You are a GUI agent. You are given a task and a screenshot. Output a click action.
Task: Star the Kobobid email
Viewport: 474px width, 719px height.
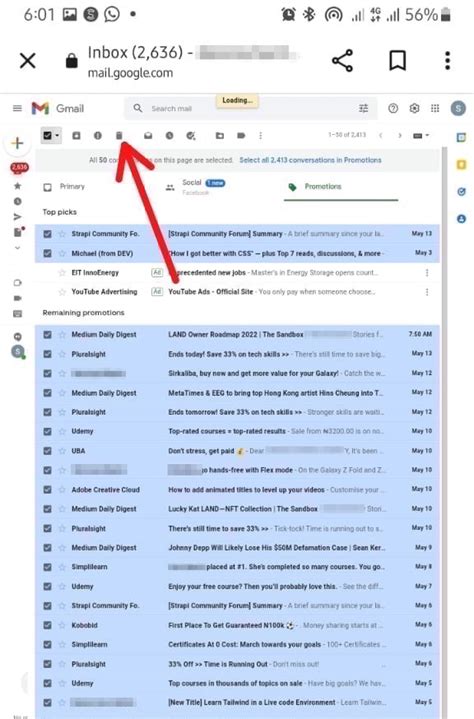[x=62, y=625]
